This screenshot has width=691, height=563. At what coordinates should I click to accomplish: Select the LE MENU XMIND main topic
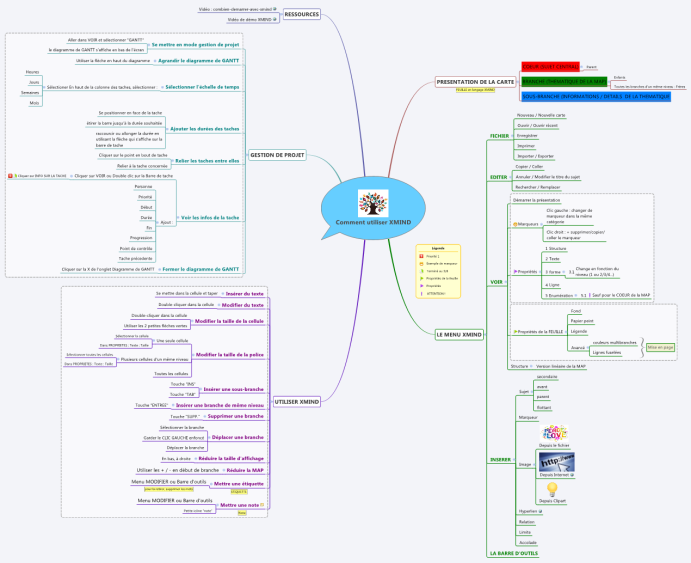click(459, 335)
